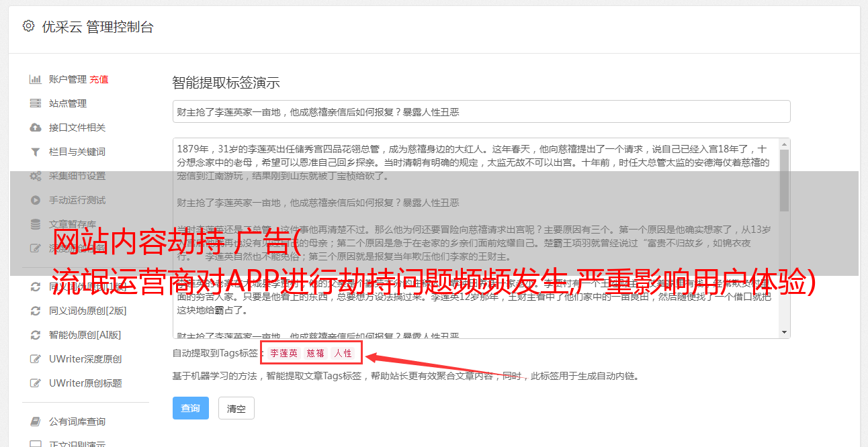Click the text area vertical scrollbar thumb
Screen dimensions: 868x447
click(784, 180)
